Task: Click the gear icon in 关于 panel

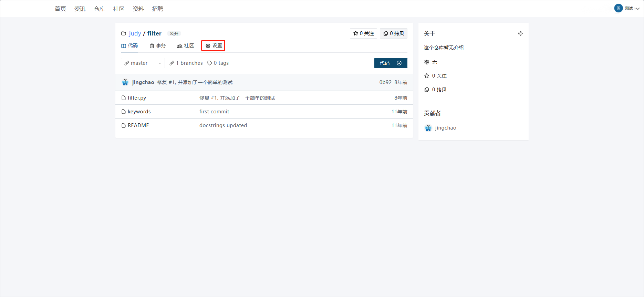Action: click(x=520, y=33)
